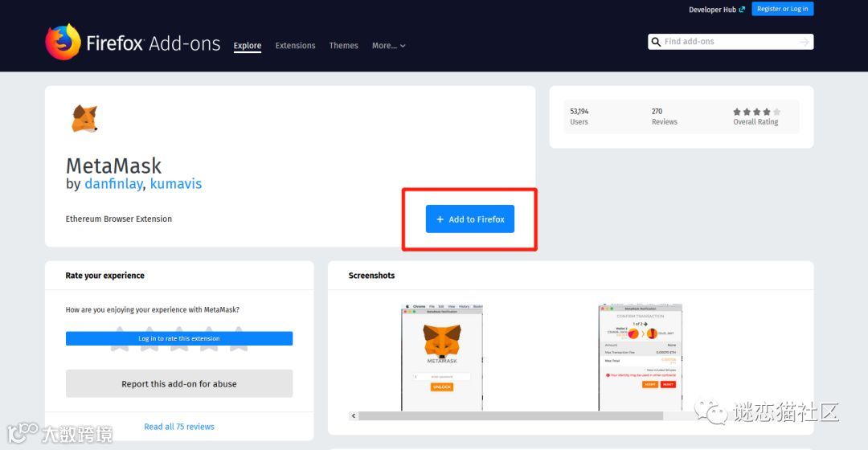Open author danfinlay's profile
868x450 pixels.
coord(113,184)
